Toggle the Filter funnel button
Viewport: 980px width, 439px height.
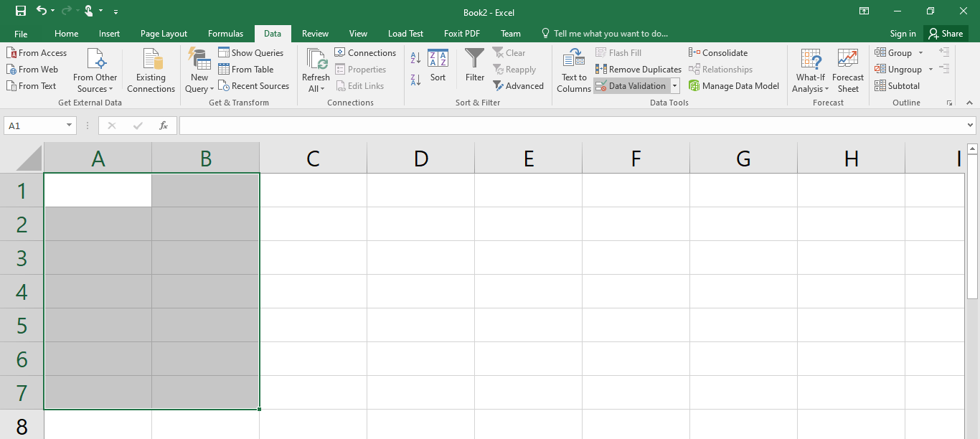pyautogui.click(x=475, y=66)
